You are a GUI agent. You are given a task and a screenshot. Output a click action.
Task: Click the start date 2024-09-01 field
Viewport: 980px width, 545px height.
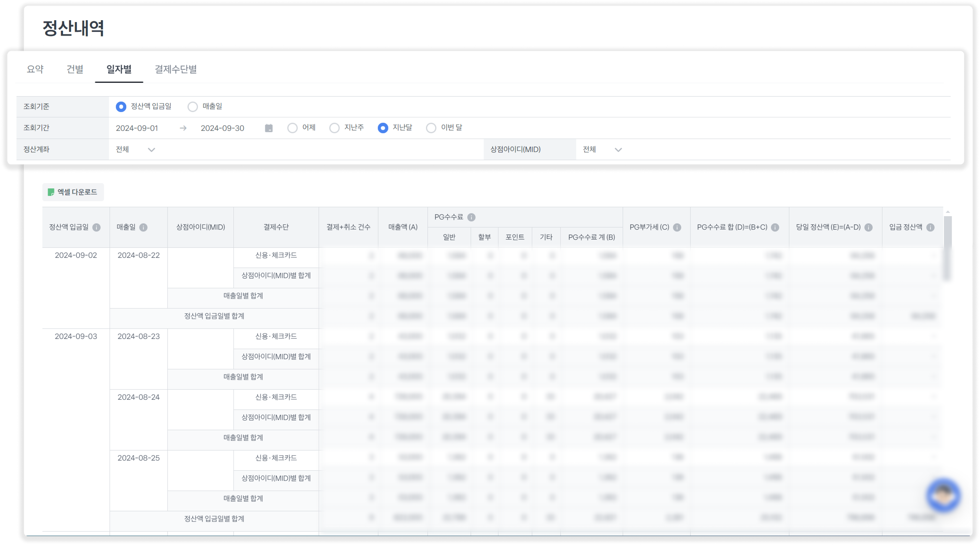tap(137, 128)
